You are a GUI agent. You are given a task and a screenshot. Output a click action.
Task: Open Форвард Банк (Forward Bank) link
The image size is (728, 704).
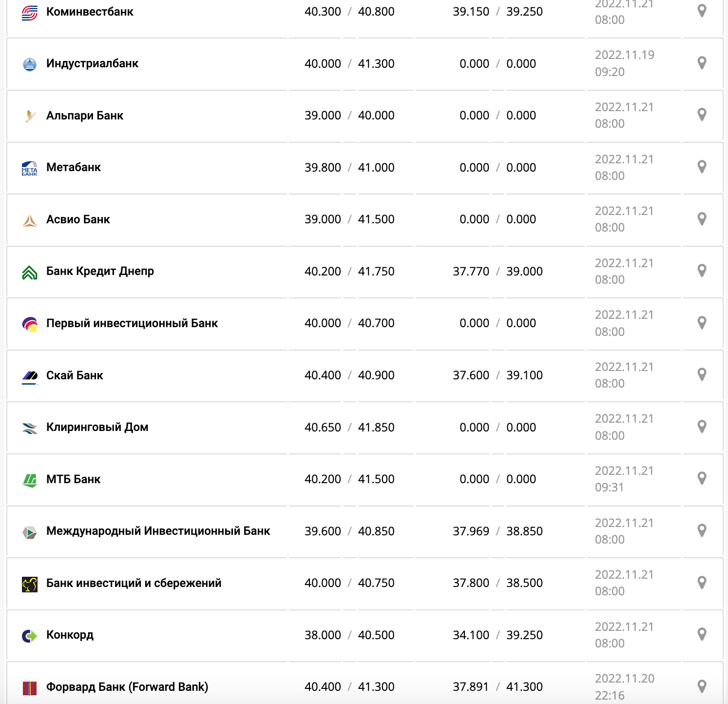click(127, 687)
